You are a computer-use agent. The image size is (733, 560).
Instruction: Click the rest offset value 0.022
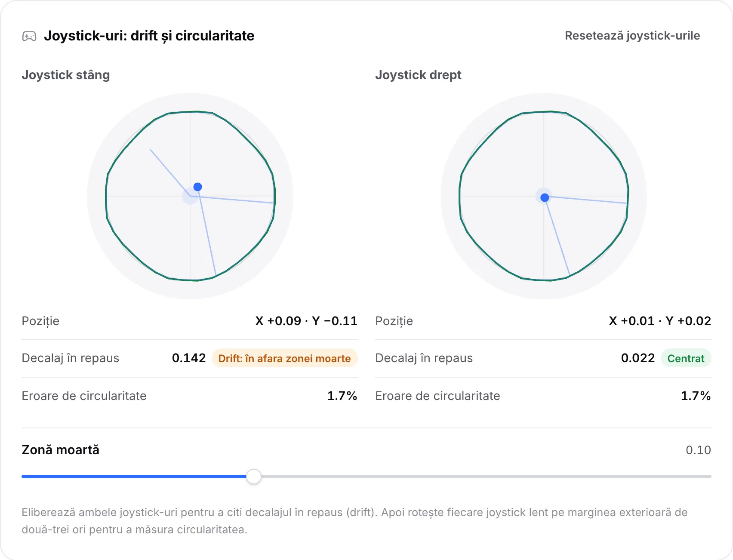pos(638,358)
